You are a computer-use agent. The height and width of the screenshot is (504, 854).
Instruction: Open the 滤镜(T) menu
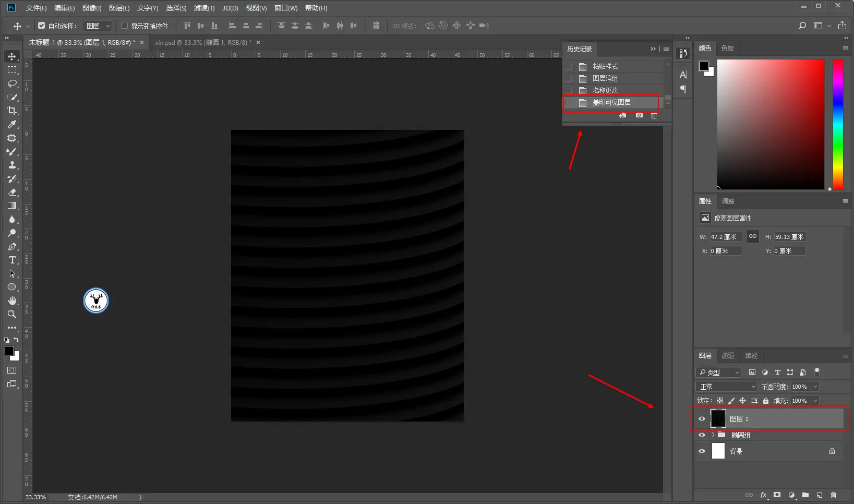(x=204, y=8)
